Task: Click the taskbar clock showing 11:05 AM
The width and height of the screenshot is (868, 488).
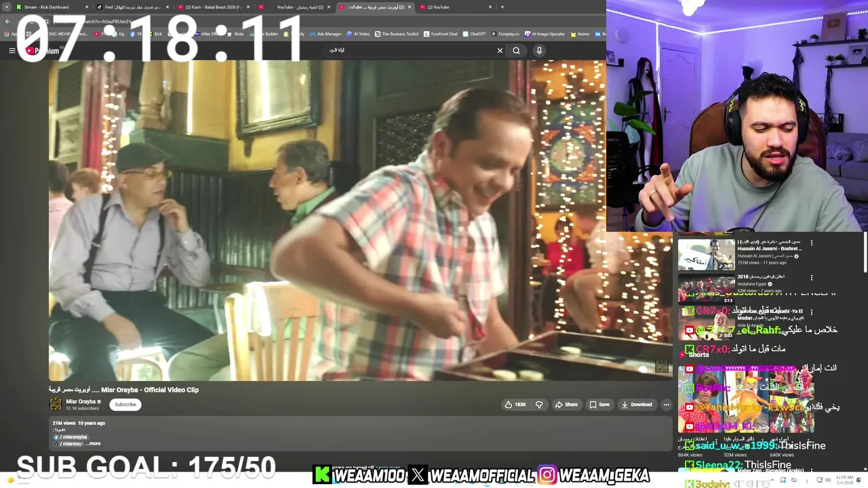Action: [x=844, y=479]
